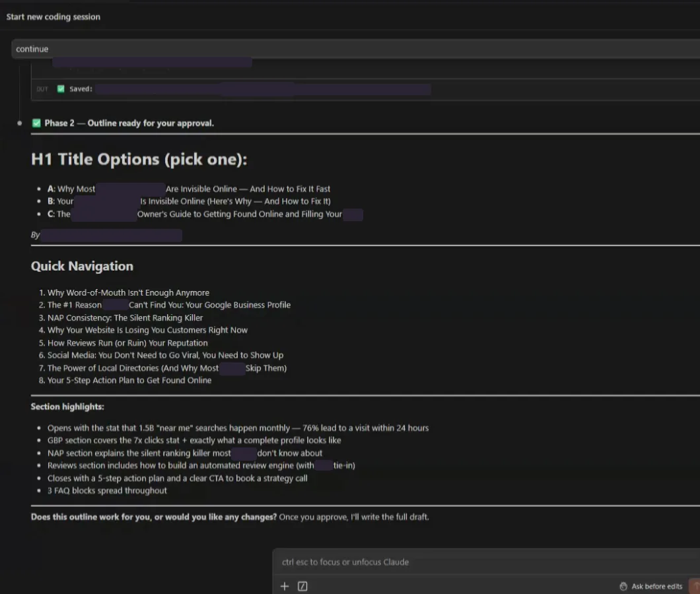
Task: Click 'NAP Consistency: The Silent Ranking Killer'
Action: 125,317
